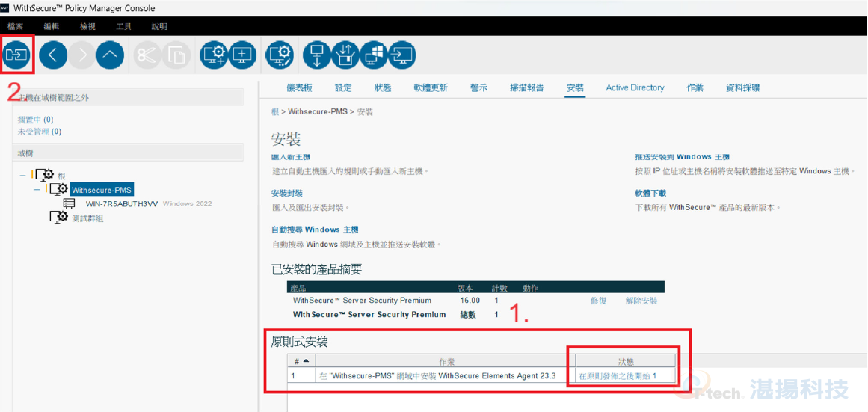868x412 pixels.
Task: Select host WIN-7R5ABUTH3VV in tree
Action: pyautogui.click(x=121, y=204)
